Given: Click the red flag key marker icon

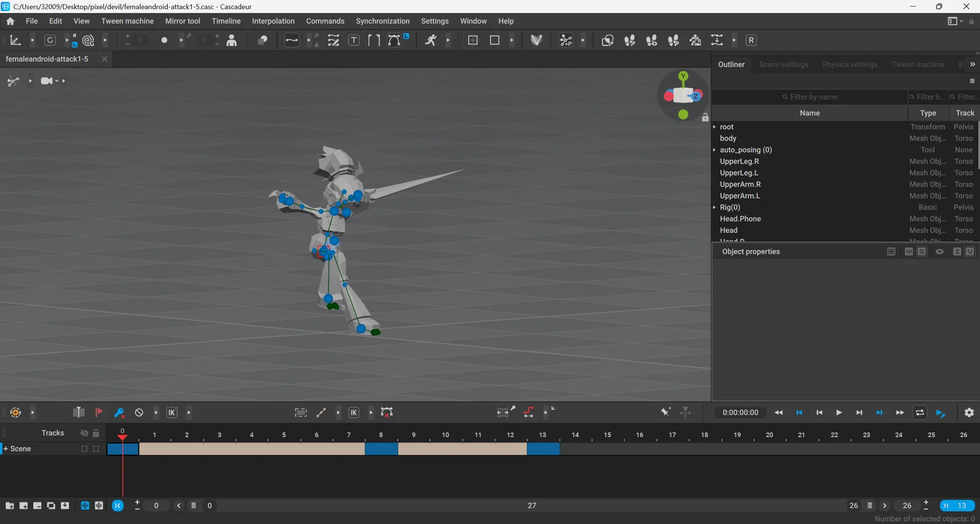Looking at the screenshot, I should [x=99, y=412].
